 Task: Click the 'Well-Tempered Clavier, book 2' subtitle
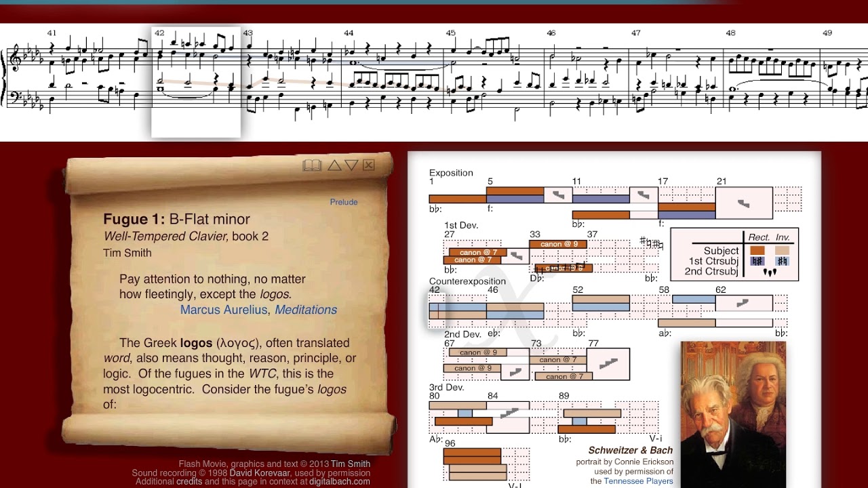coord(186,236)
